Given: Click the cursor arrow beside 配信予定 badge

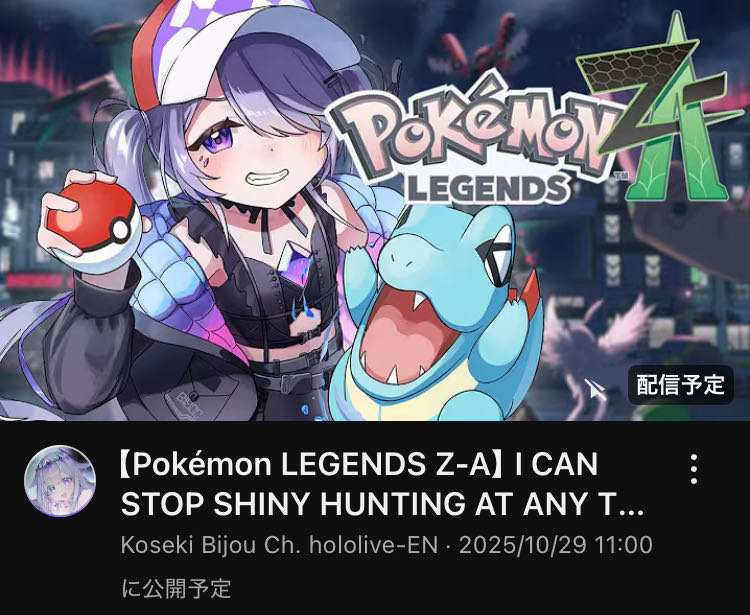Looking at the screenshot, I should (595, 389).
